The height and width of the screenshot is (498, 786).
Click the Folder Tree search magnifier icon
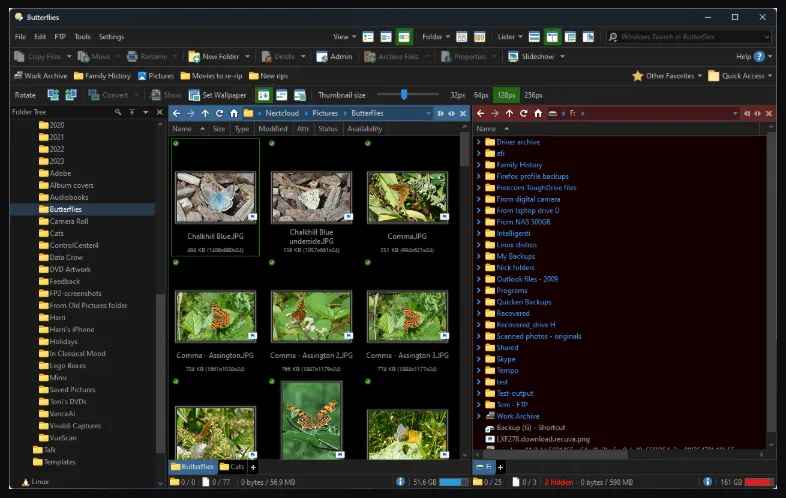coord(118,112)
